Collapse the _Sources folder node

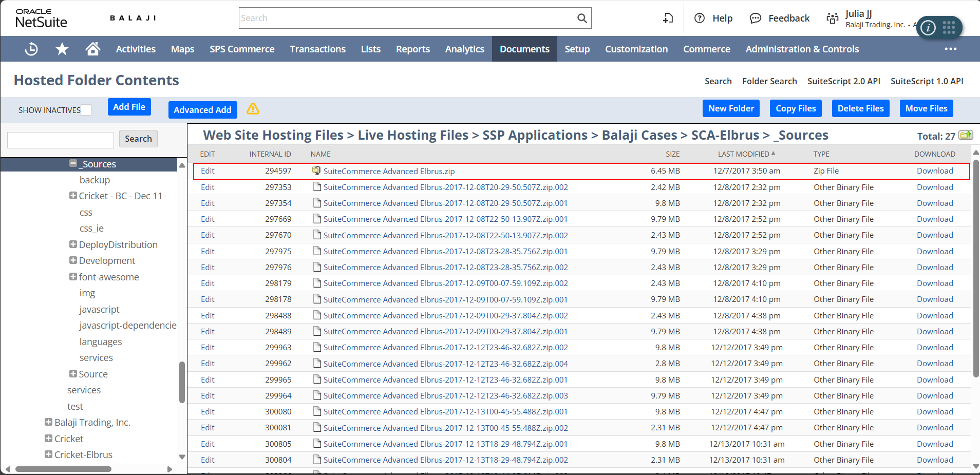[x=73, y=164]
